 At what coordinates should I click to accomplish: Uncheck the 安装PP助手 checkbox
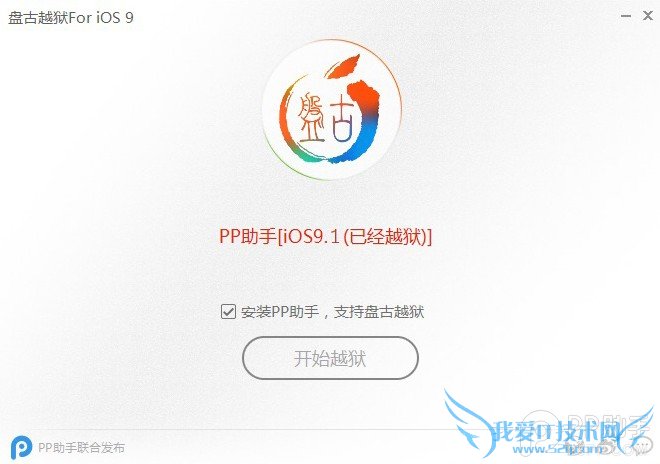tap(228, 312)
